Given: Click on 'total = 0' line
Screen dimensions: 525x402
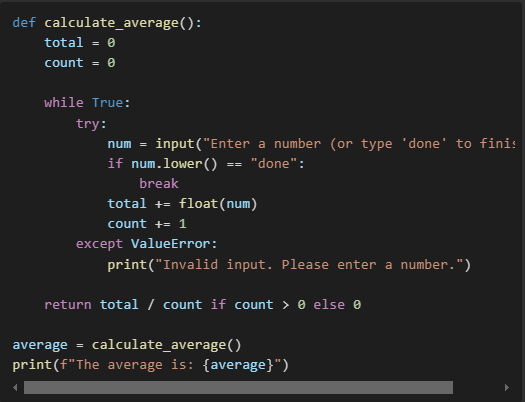Looking at the screenshot, I should [80, 43].
